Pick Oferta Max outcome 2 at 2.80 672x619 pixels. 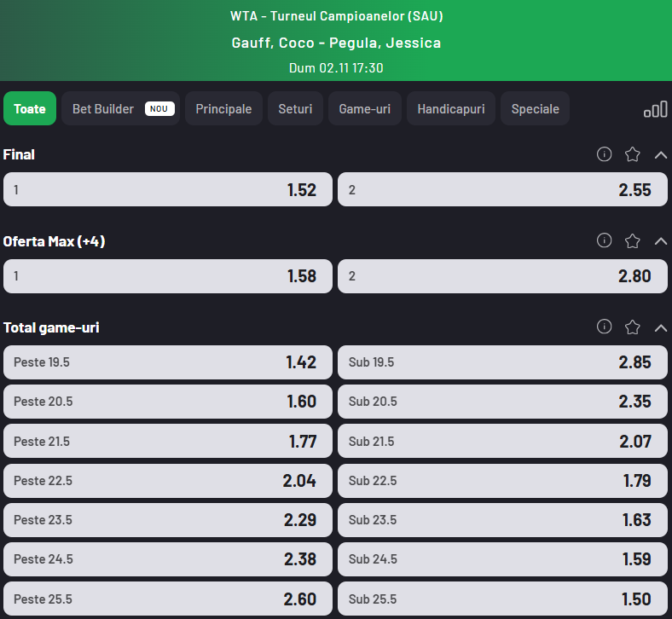click(502, 276)
